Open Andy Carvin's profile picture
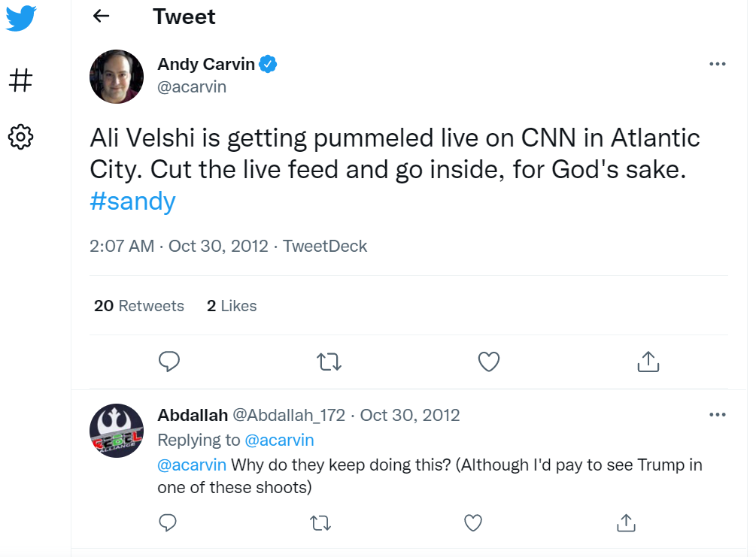Image resolution: width=756 pixels, height=557 pixels. 117,77
